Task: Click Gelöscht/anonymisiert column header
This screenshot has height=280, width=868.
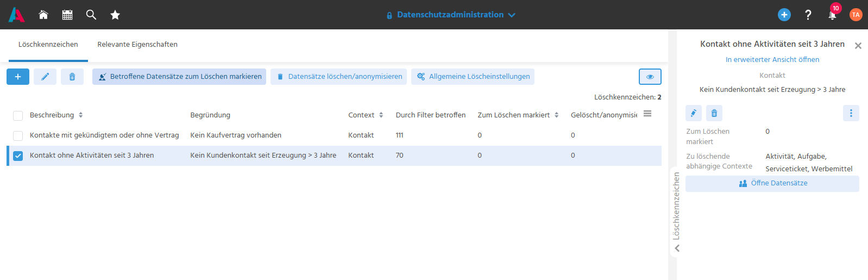Action: pos(604,115)
